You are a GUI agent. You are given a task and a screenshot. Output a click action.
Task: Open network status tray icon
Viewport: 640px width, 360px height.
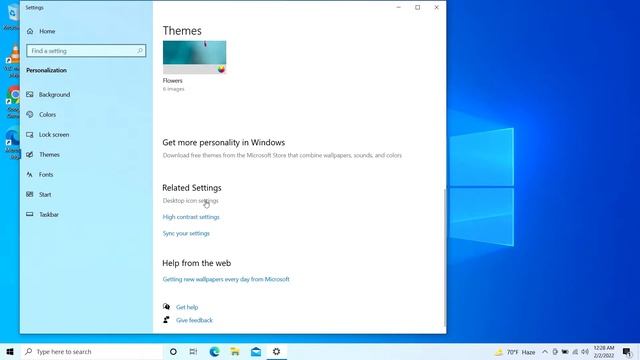coord(575,352)
